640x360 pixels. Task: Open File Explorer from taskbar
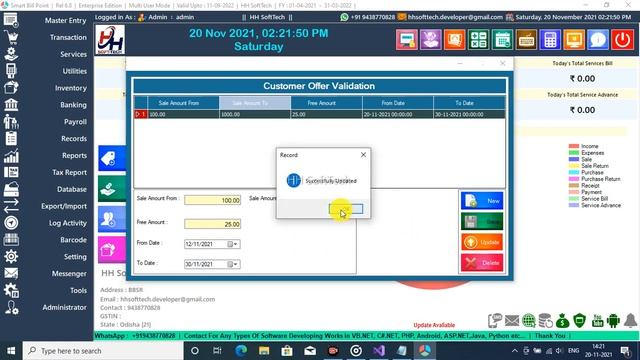264,351
